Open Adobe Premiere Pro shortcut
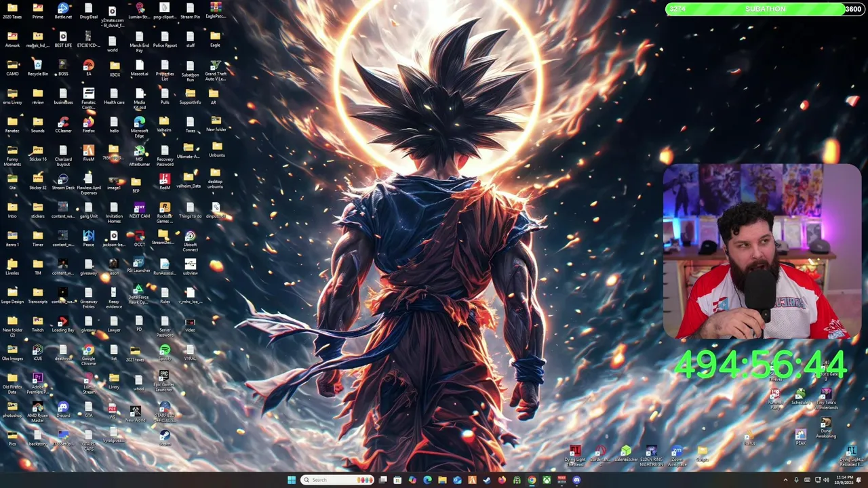Image resolution: width=868 pixels, height=488 pixels. (x=37, y=384)
